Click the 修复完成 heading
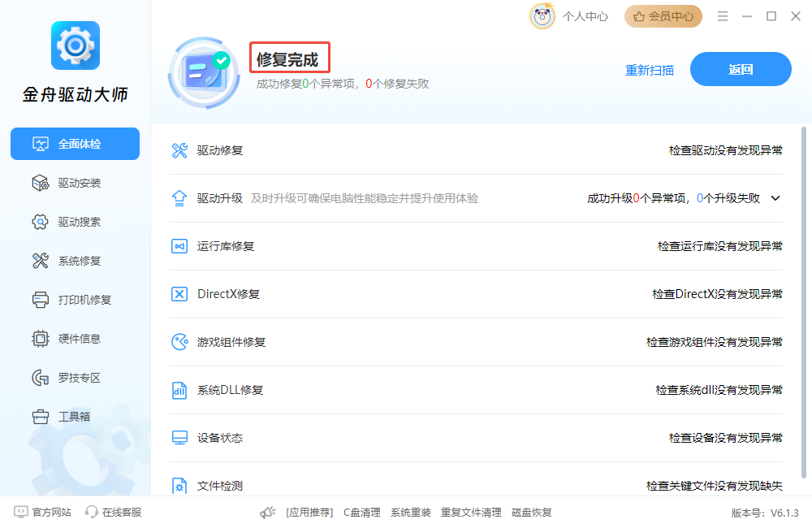This screenshot has width=812, height=528. (x=287, y=59)
